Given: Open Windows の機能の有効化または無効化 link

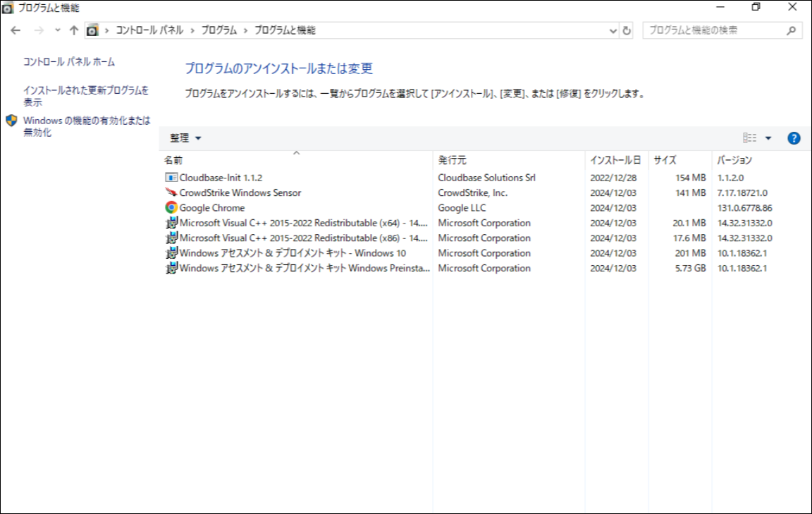Looking at the screenshot, I should (87, 126).
